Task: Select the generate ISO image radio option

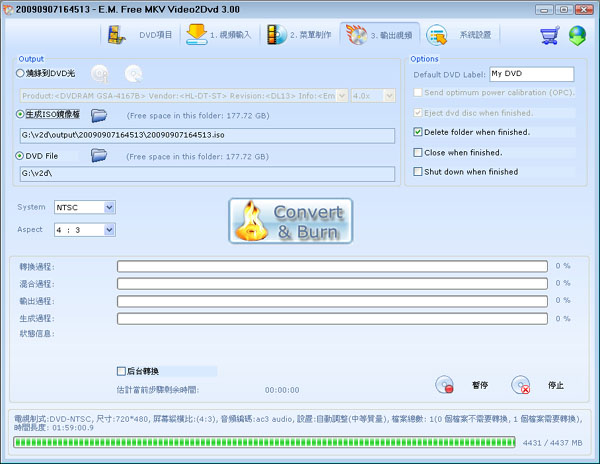Action: [20, 114]
